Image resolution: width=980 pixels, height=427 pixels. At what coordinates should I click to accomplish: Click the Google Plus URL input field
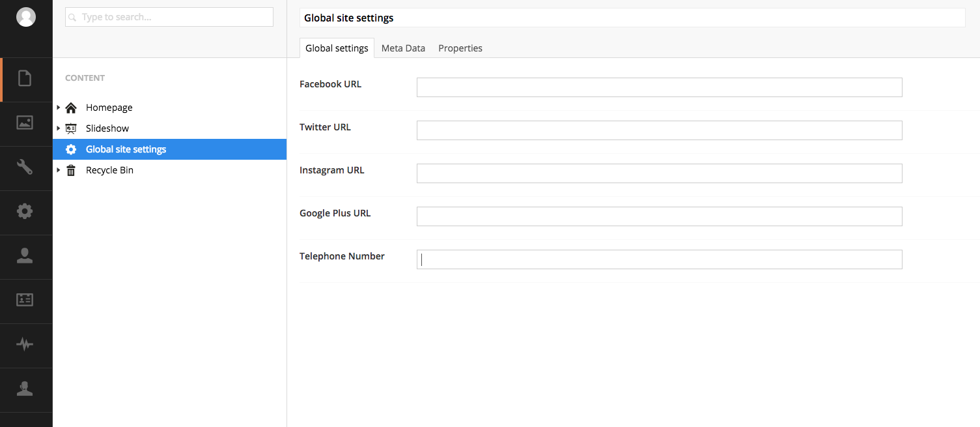pos(659,216)
